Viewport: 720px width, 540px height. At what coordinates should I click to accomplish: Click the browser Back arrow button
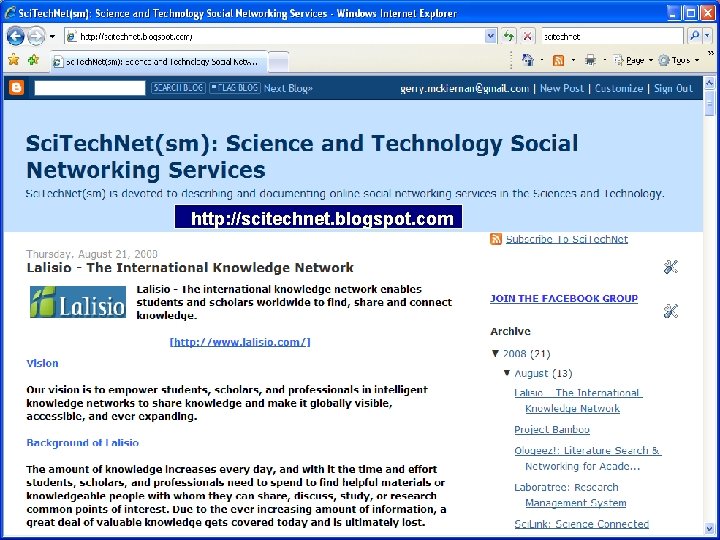click(x=15, y=36)
